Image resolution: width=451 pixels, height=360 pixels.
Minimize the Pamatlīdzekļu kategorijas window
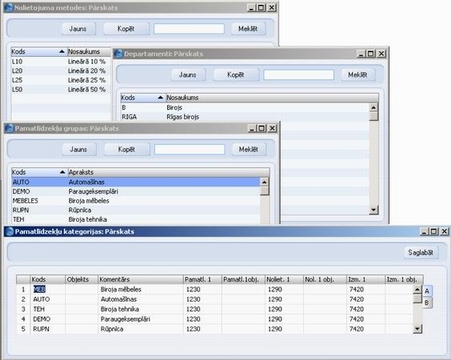coord(424,231)
